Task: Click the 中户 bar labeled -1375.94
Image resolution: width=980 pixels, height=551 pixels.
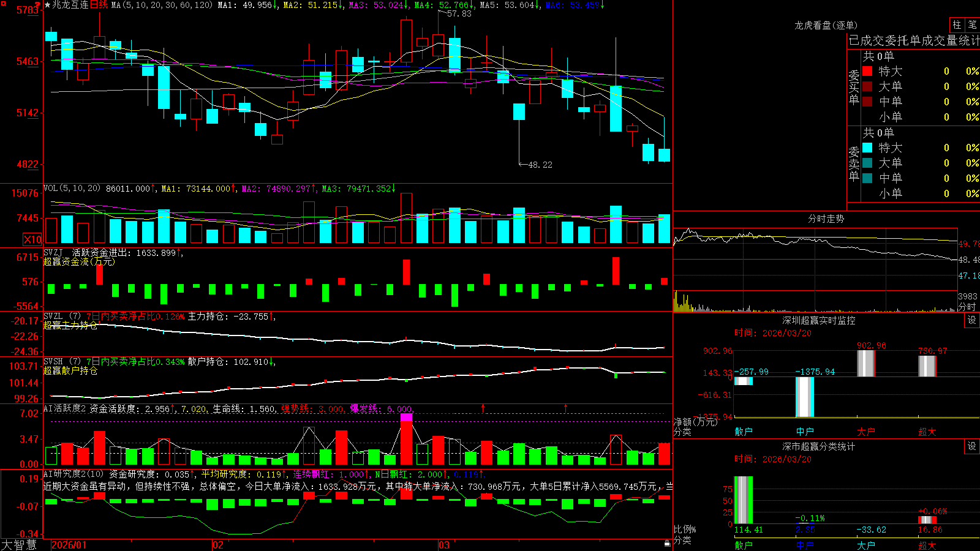Action: 805,397
